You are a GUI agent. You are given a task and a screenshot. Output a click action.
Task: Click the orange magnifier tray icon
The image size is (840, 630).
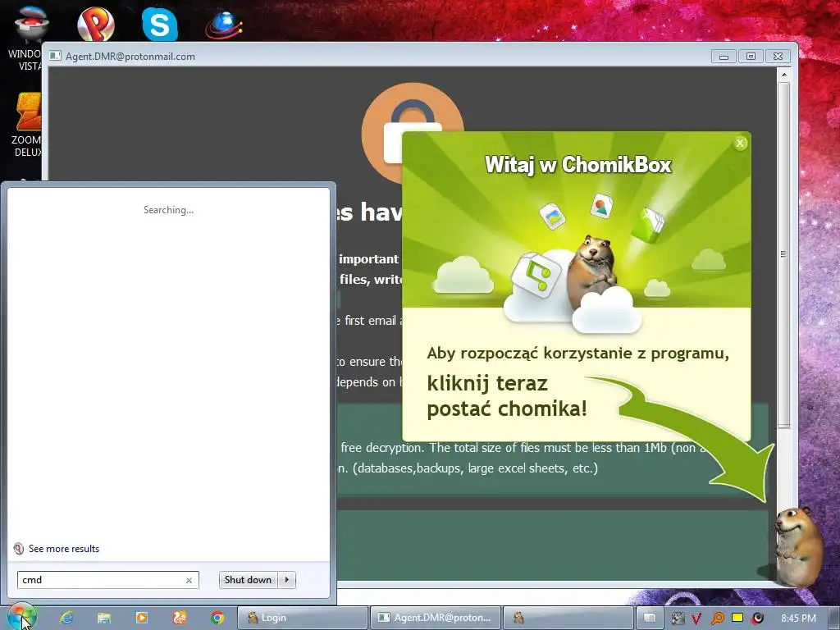[x=717, y=619]
